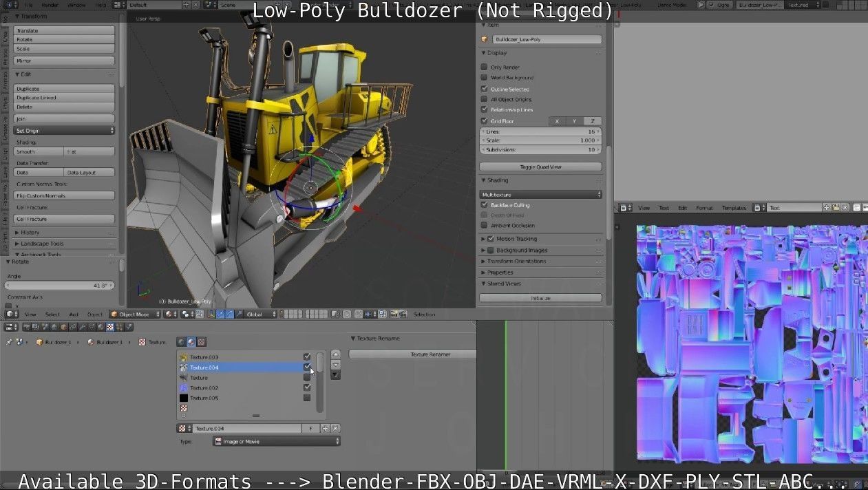The width and height of the screenshot is (868, 490).
Task: Click the grid Lines value field
Action: (540, 131)
